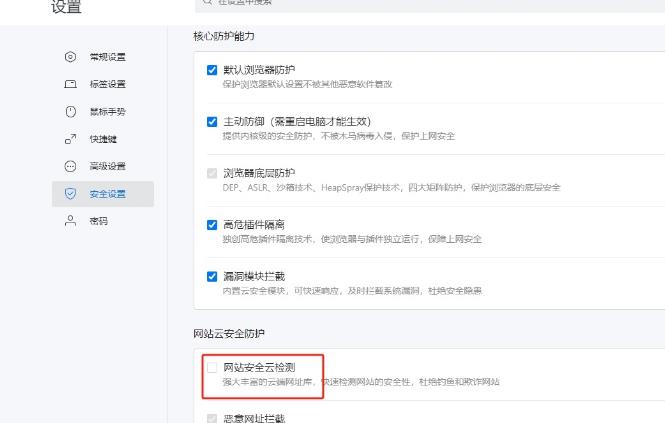Click the 设置 page title
Image resolution: width=665 pixels, height=423 pixels.
click(x=66, y=6)
